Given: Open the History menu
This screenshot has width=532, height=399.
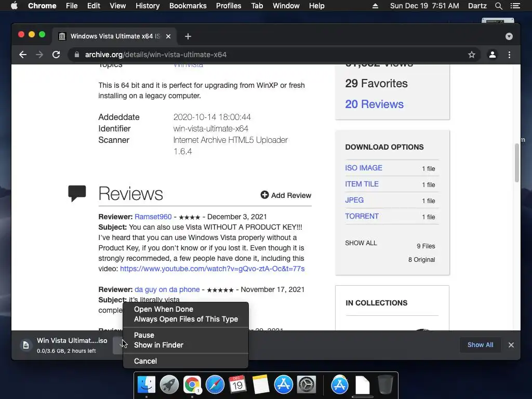Looking at the screenshot, I should click(x=148, y=6).
